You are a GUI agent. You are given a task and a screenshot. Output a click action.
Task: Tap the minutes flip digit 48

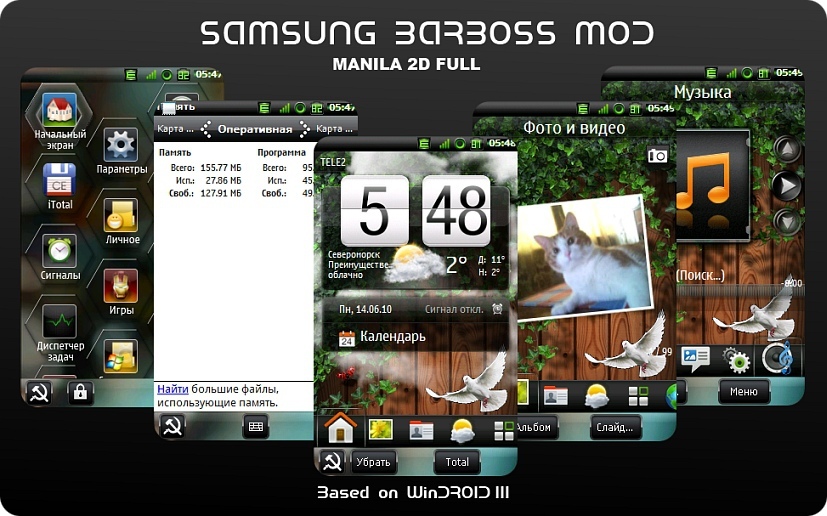click(456, 211)
